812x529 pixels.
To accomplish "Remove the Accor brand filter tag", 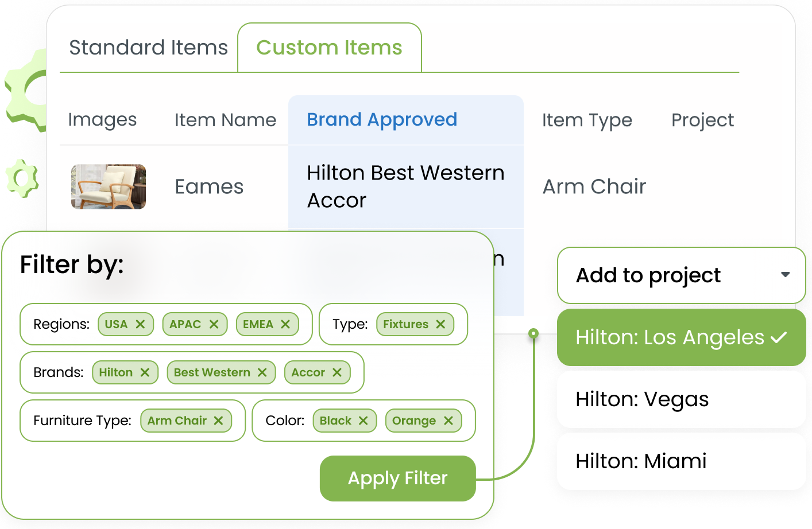I will pos(337,372).
